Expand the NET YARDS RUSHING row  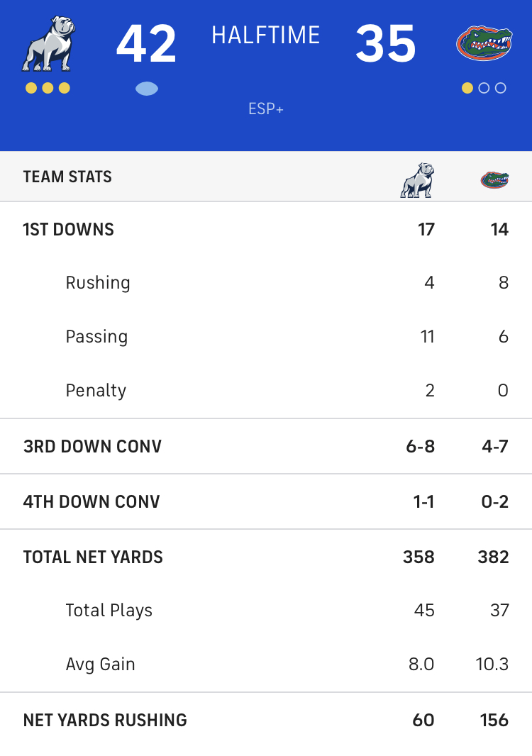tap(266, 721)
